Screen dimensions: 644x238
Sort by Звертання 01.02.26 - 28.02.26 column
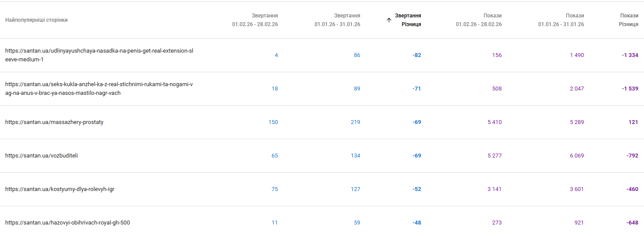(255, 20)
